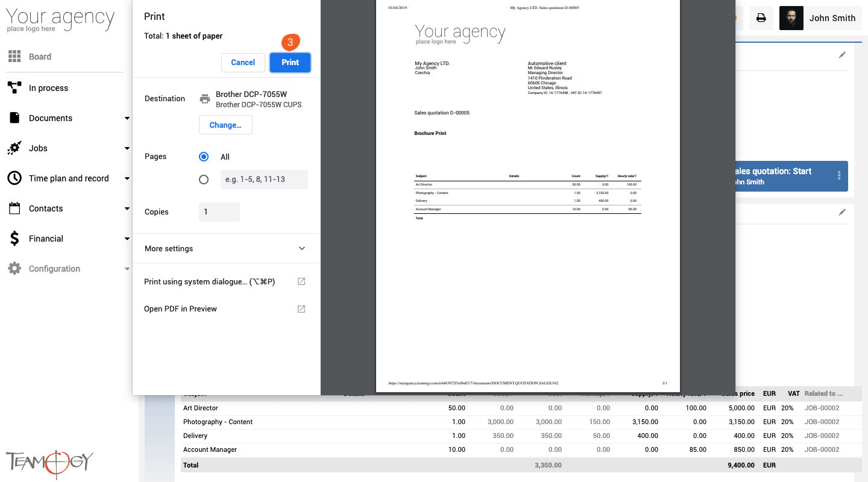
Task: Open Contacts menu in sidebar
Action: point(46,208)
